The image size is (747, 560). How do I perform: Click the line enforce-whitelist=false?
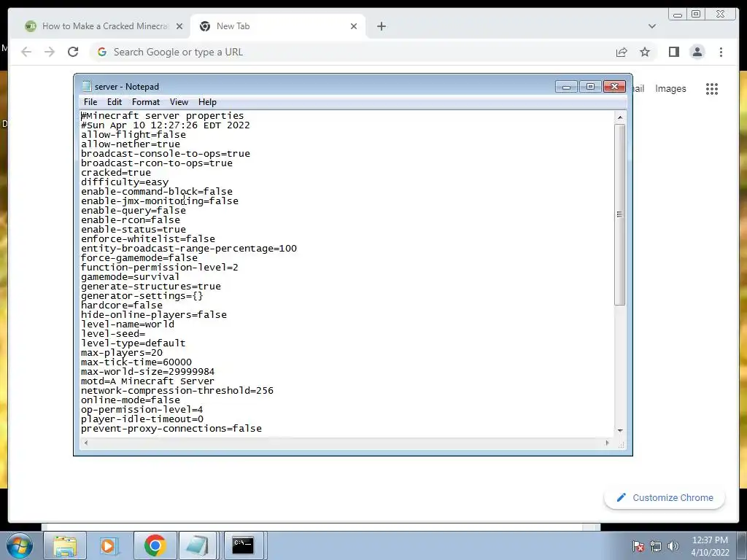click(x=147, y=238)
